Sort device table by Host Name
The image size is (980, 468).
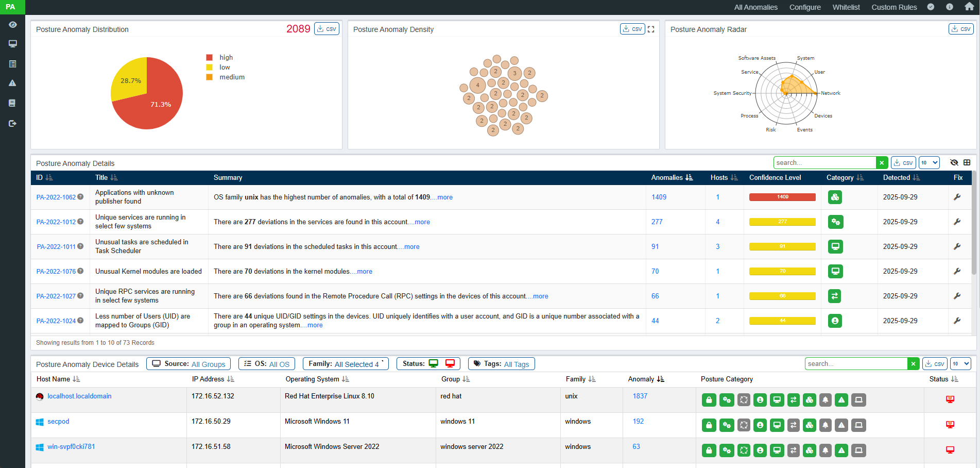(x=58, y=379)
